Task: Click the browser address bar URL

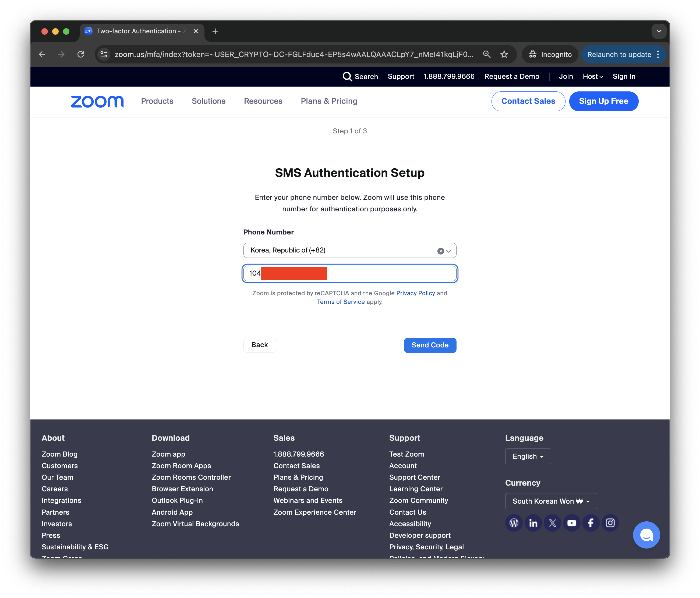Action: tap(294, 54)
